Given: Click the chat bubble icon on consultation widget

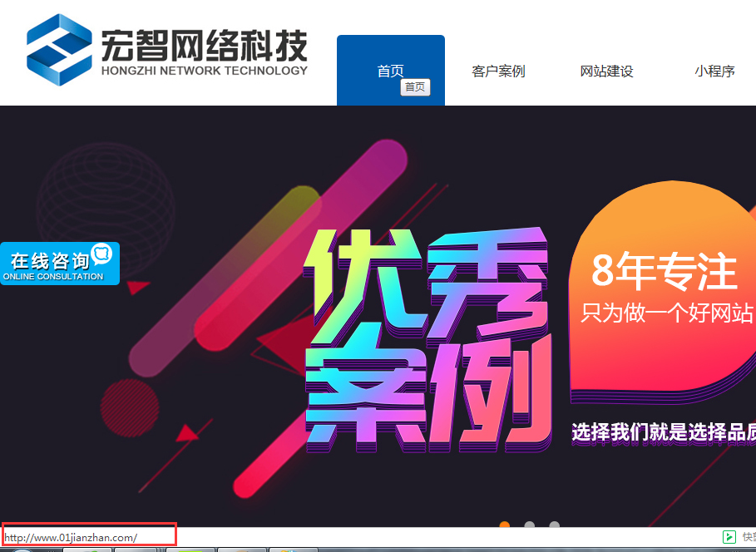Looking at the screenshot, I should [102, 254].
